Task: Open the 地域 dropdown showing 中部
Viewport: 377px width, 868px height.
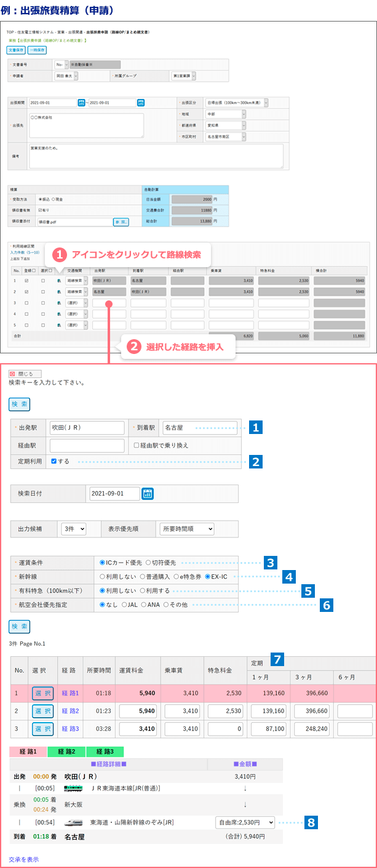Action: pos(226,114)
